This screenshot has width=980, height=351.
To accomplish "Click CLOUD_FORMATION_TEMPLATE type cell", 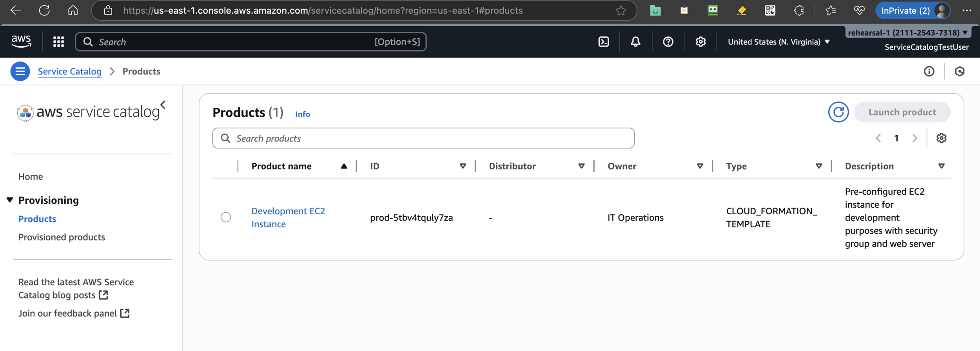I will click(x=771, y=217).
